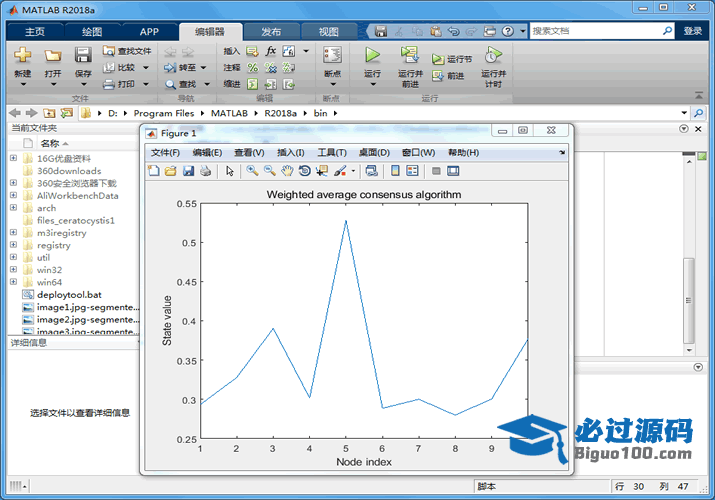715x500 pixels.
Task: Open the brush tool dropdown arrow in Figure 1
Action: click(x=353, y=171)
